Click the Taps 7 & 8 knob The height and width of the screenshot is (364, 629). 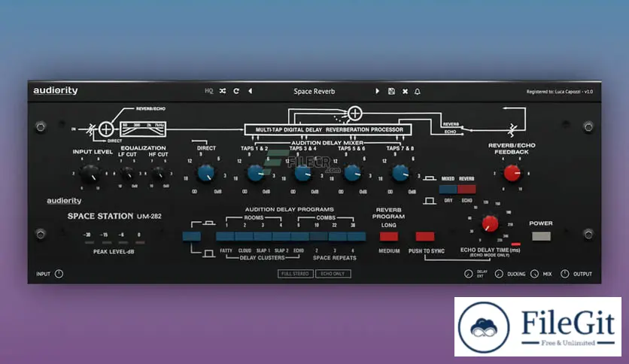[400, 173]
